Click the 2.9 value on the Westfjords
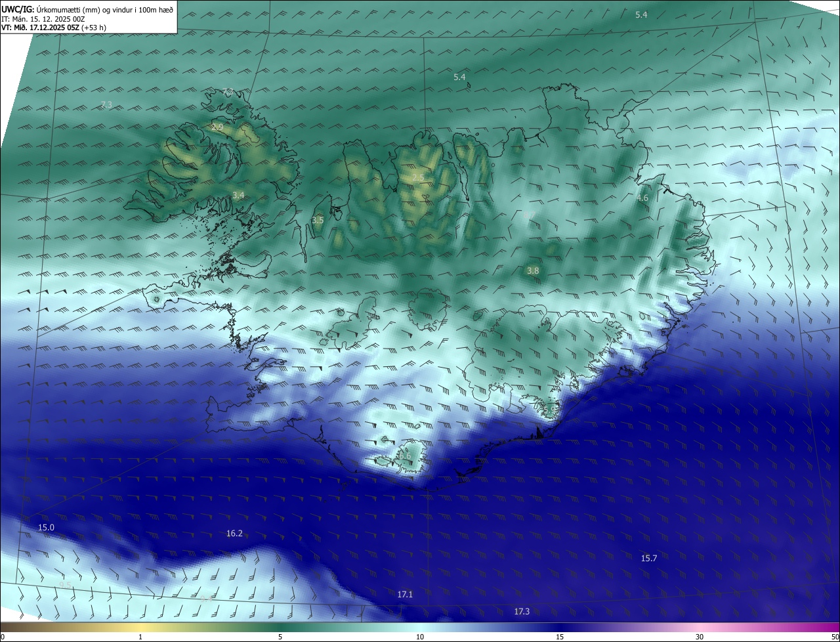Image resolution: width=840 pixels, height=642 pixels. click(217, 126)
